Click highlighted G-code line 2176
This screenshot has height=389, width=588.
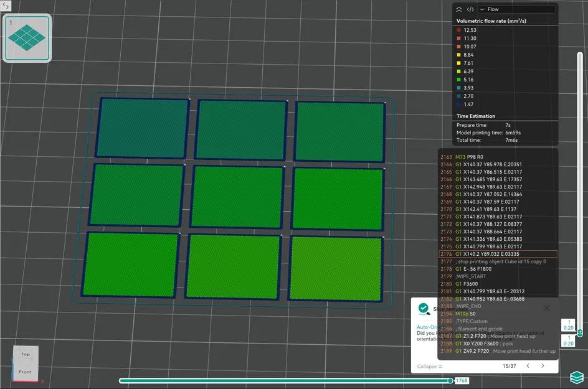(498, 254)
